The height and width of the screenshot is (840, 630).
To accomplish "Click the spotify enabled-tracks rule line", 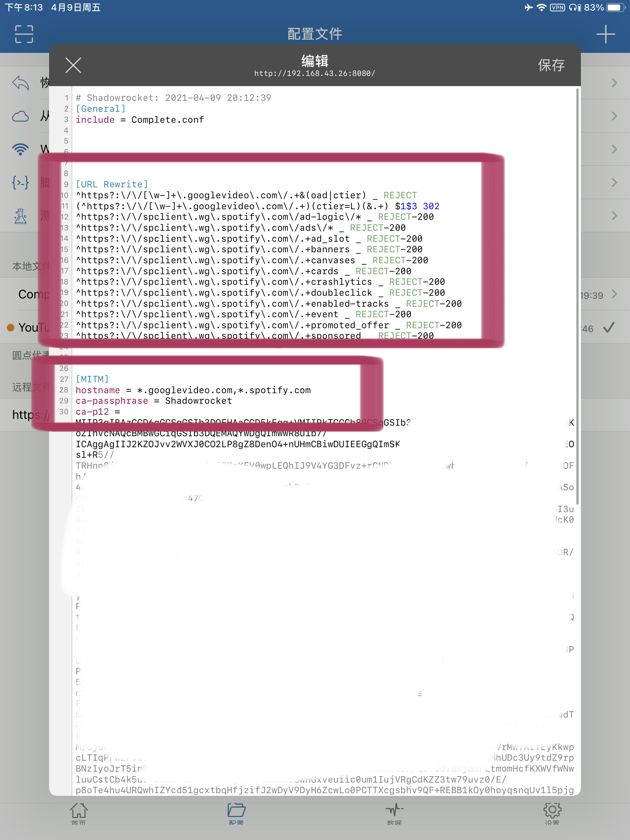I will click(269, 304).
